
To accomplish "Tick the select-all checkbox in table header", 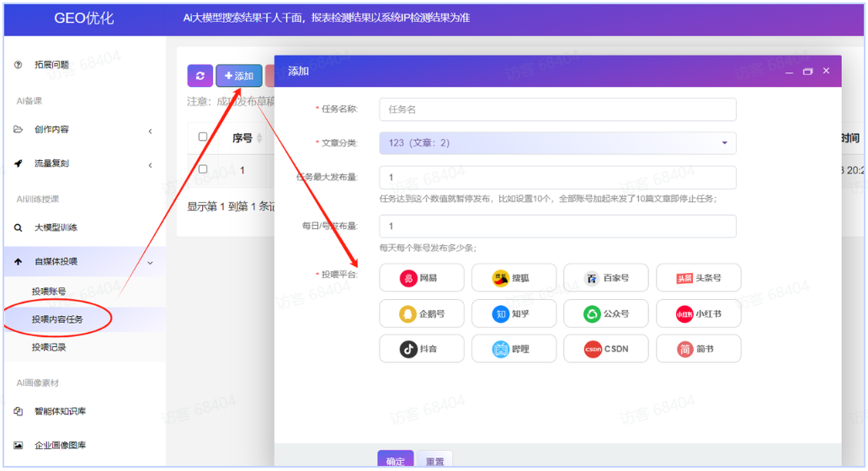I will coord(203,137).
